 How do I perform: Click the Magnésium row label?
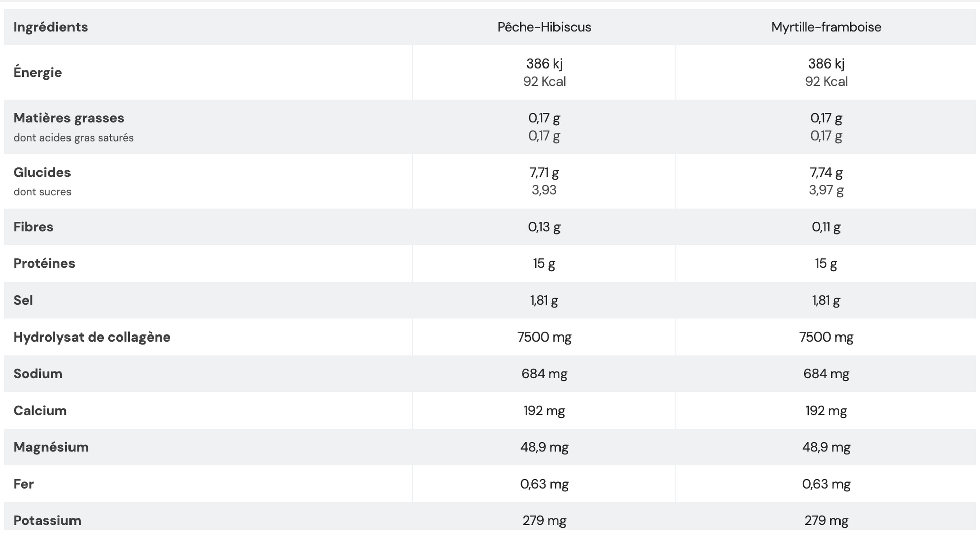point(51,448)
